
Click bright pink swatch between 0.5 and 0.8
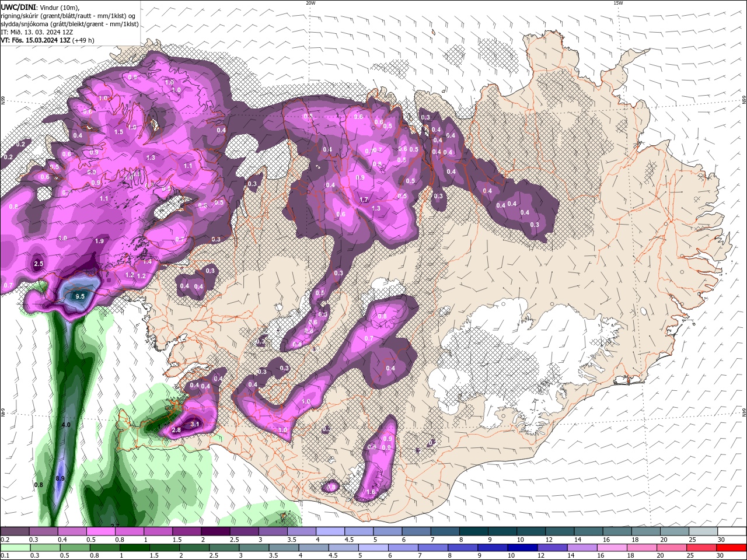pyautogui.click(x=100, y=531)
